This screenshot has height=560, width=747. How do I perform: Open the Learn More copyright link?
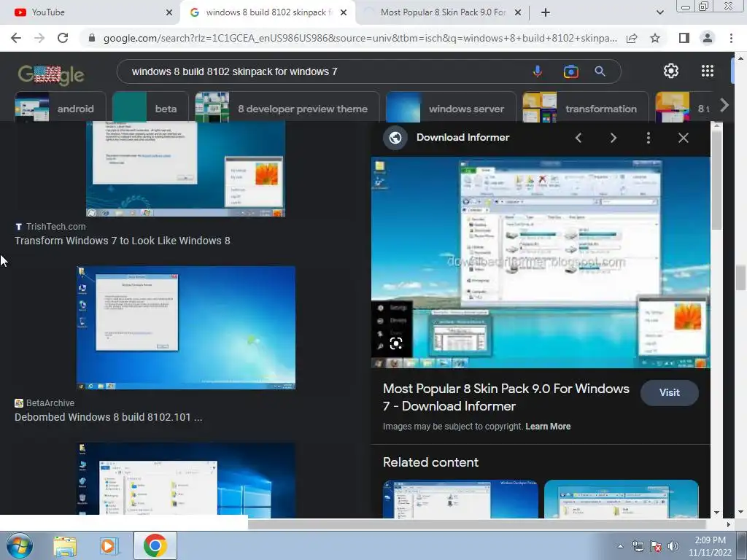click(x=548, y=426)
